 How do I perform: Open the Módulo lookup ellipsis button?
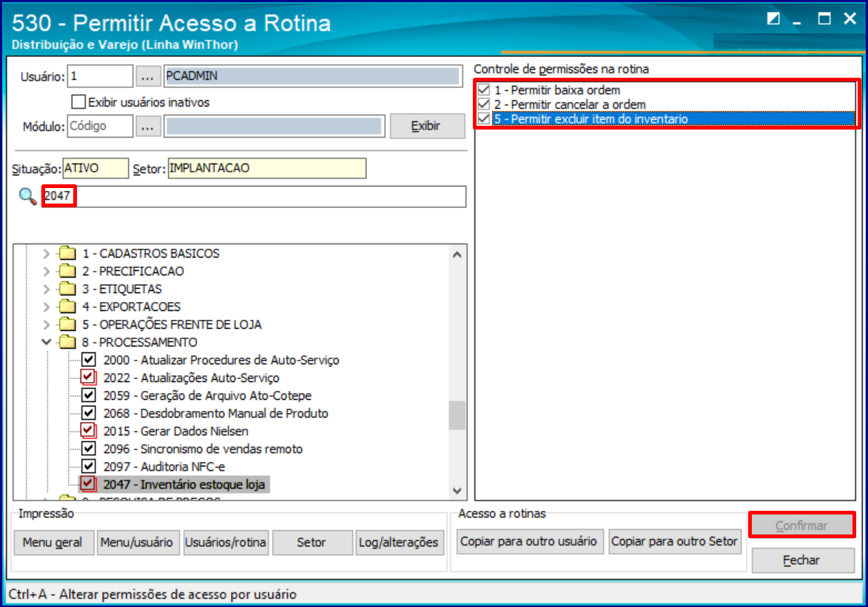point(147,127)
